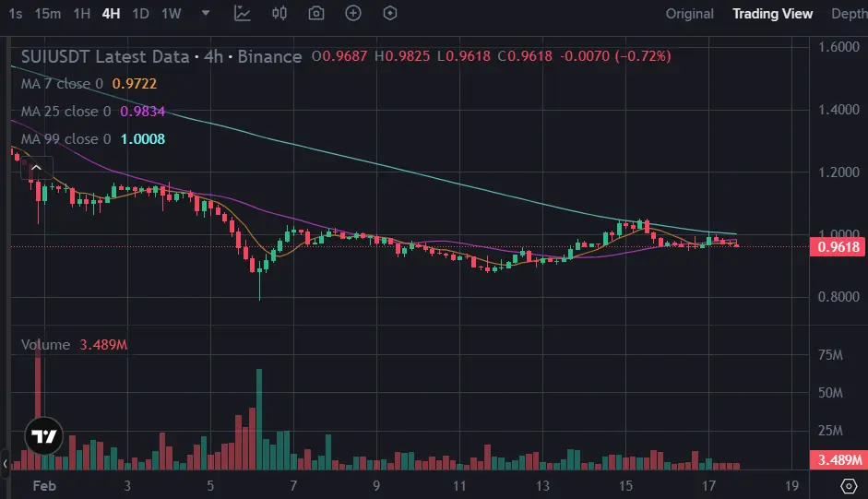Switch to 1D interval
Viewport: 868px width, 499px height.
(140, 13)
